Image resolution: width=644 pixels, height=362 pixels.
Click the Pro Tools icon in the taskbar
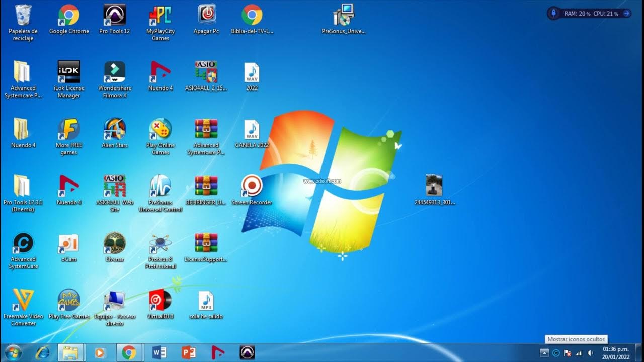point(247,353)
